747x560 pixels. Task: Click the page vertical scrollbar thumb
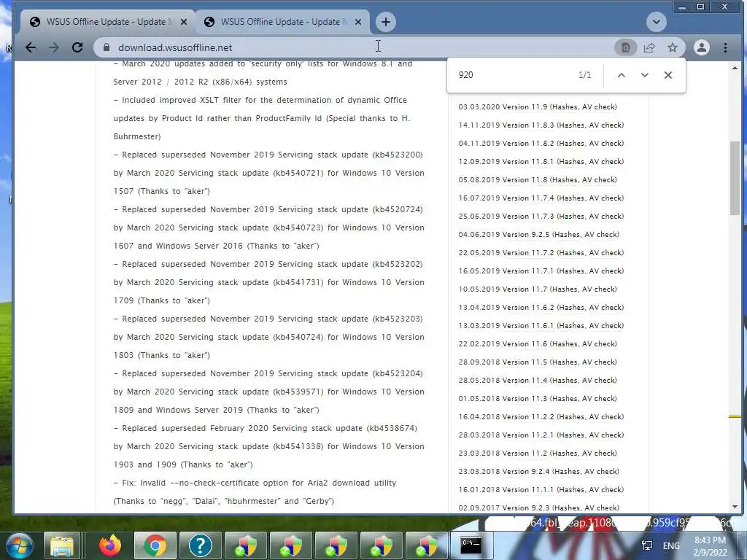[x=735, y=178]
